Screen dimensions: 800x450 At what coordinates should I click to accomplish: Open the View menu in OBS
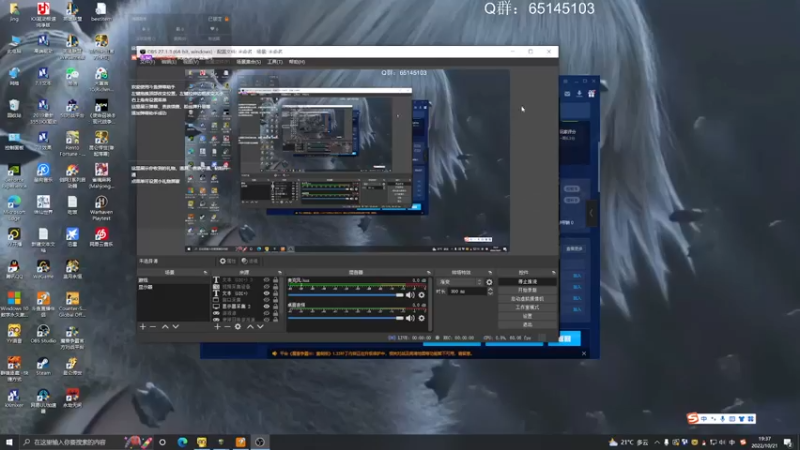coord(191,62)
